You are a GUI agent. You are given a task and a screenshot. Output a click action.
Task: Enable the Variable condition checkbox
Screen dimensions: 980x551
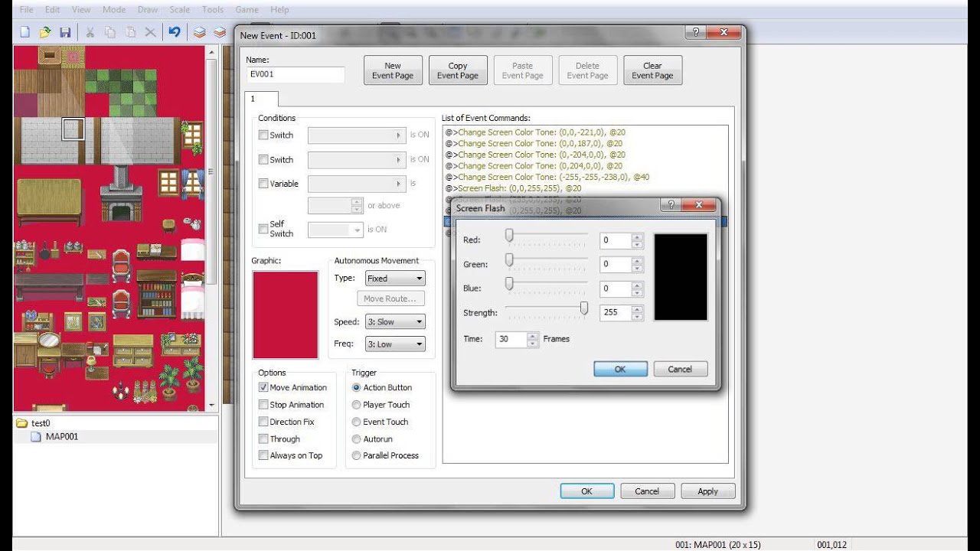click(263, 184)
